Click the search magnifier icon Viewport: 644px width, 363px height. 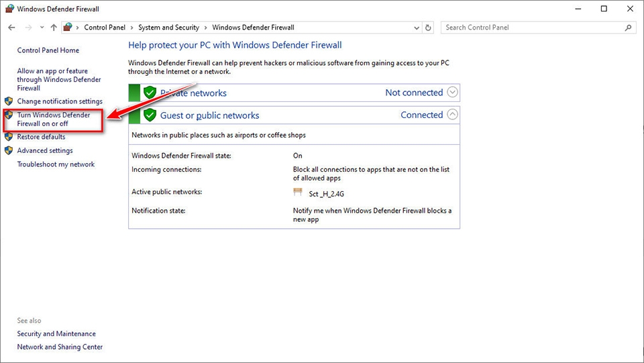(628, 28)
